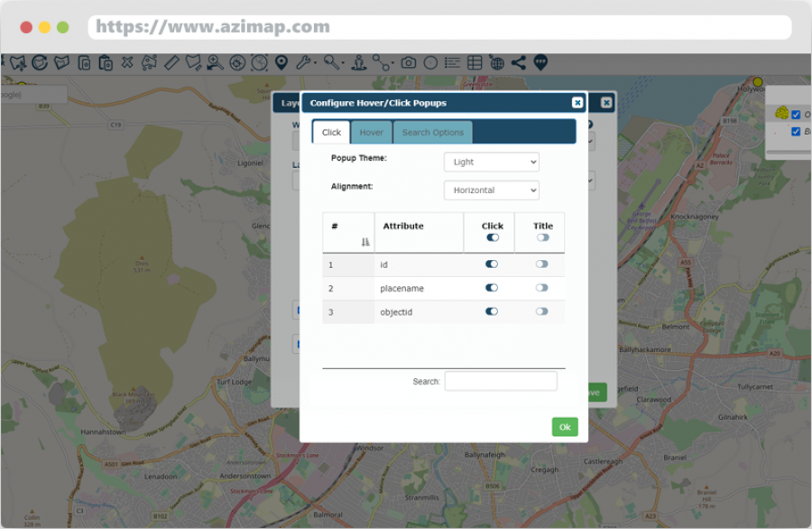Click the globe with pin icon

click(496, 63)
